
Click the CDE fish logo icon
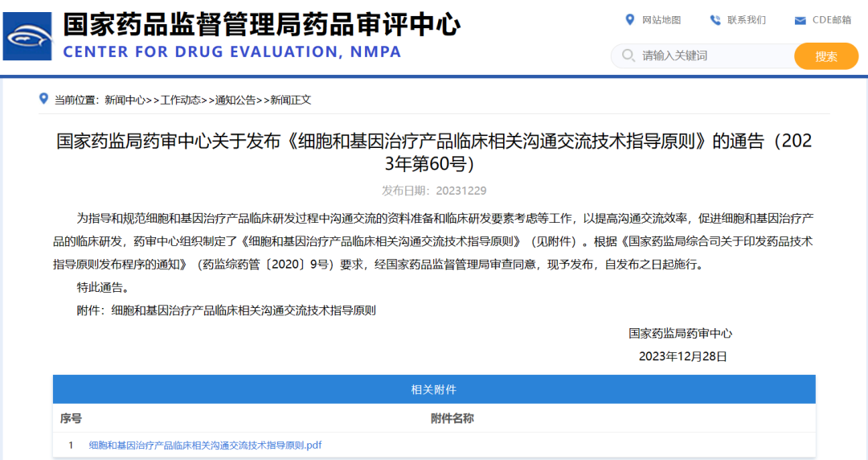coord(27,36)
